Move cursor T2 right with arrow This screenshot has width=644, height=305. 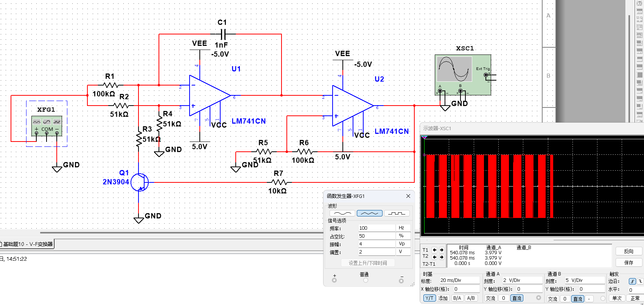(442, 257)
